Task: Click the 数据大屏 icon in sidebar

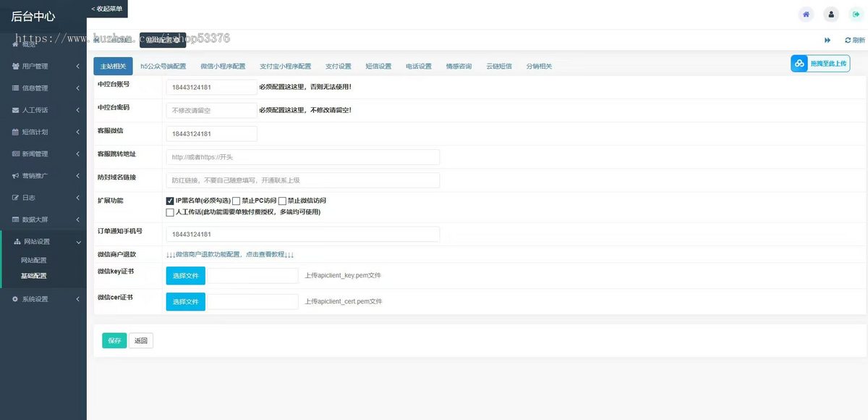Action: (x=16, y=219)
